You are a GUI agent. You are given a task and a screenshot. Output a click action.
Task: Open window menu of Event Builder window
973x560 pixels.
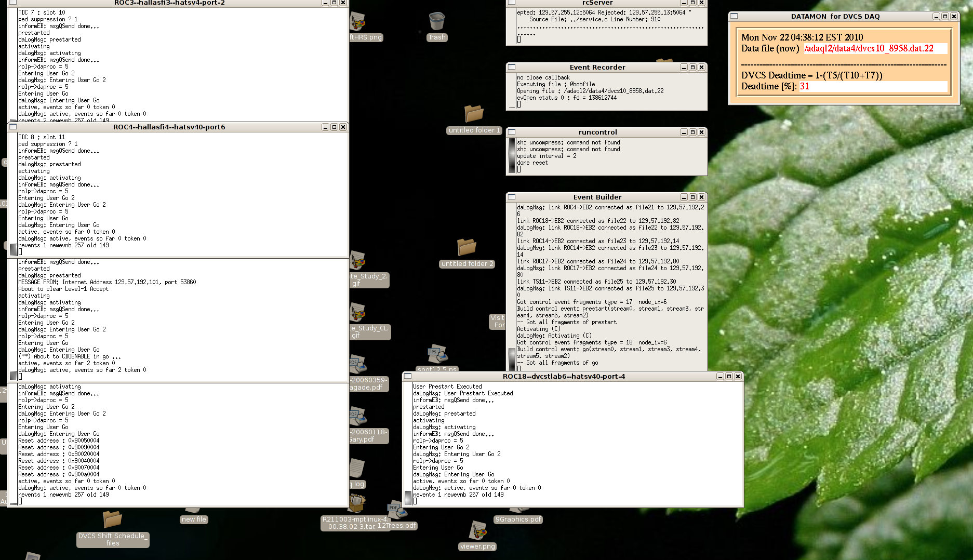(512, 197)
